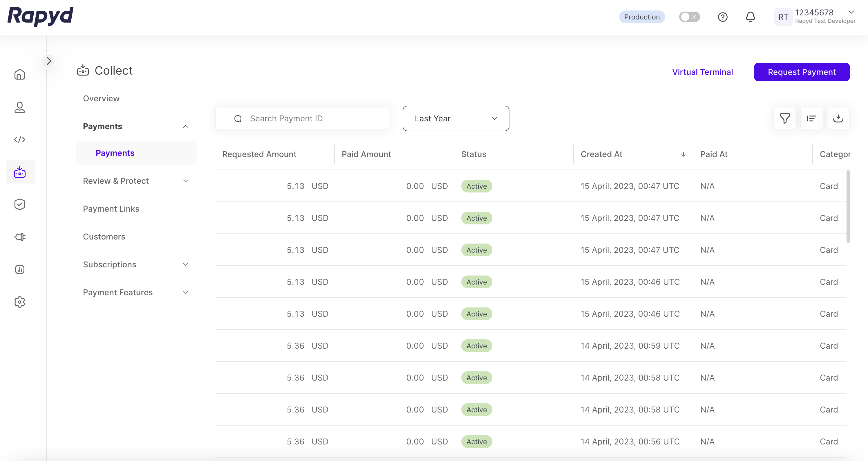This screenshot has height=461, width=868.
Task: Click the shield Protect icon in sidebar
Action: [x=19, y=204]
